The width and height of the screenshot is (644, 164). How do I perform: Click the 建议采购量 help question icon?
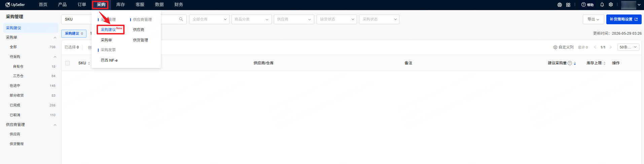pos(570,63)
